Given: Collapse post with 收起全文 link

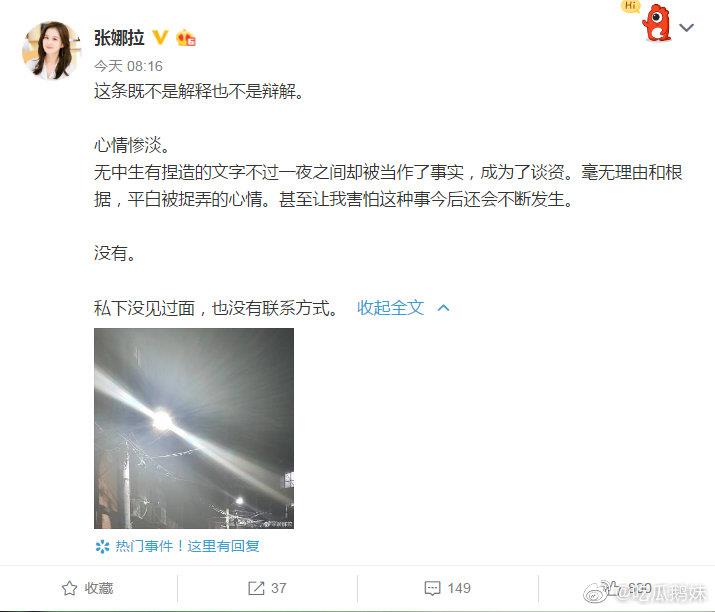Looking at the screenshot, I should tap(390, 308).
